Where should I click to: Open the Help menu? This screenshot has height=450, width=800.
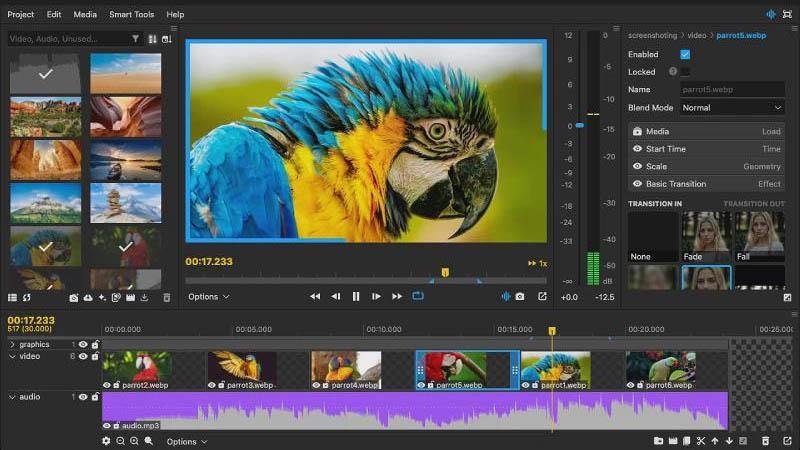[x=175, y=14]
